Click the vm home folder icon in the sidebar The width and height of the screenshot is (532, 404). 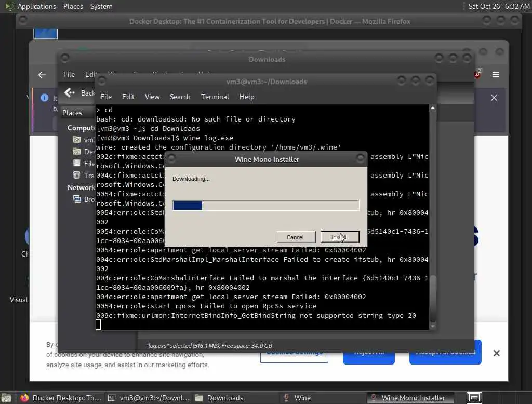(77, 139)
